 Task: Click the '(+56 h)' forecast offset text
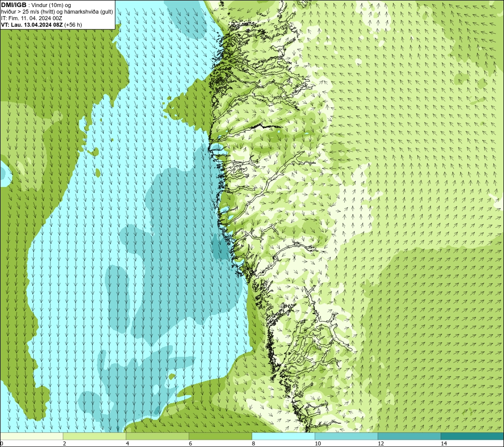click(x=73, y=25)
